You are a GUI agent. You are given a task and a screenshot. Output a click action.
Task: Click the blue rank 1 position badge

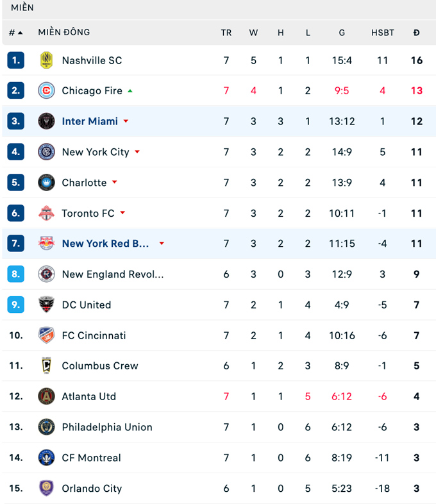pyautogui.click(x=16, y=60)
